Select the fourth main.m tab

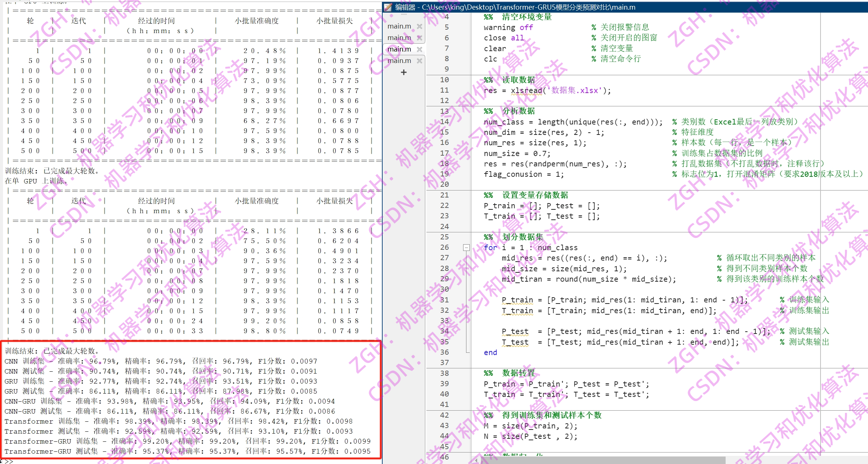[x=399, y=60]
